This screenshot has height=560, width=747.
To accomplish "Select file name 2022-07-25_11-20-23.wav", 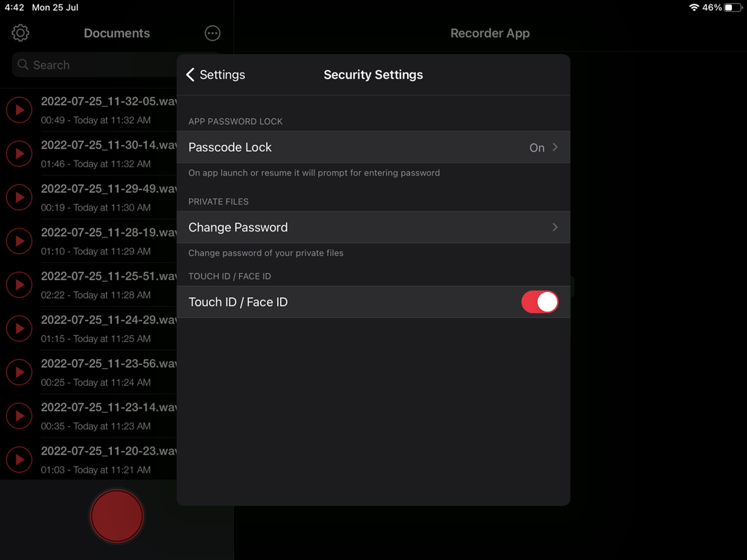I will tap(108, 451).
